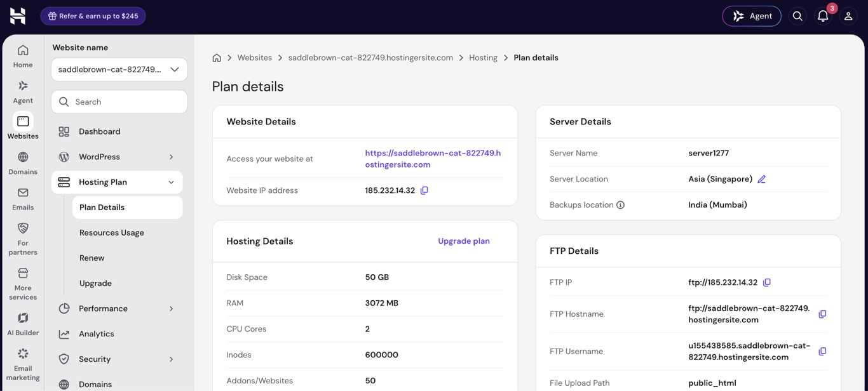The image size is (868, 391).
Task: Open Domains in the left rail
Action: 23,163
